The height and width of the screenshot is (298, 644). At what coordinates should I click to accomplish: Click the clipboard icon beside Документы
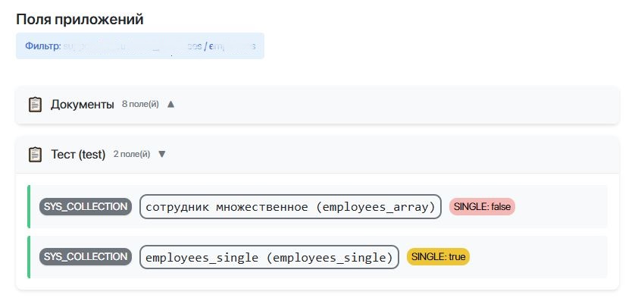(x=35, y=105)
